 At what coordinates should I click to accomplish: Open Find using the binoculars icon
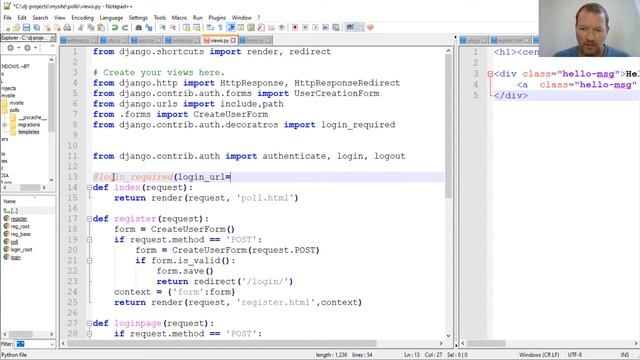(139, 27)
